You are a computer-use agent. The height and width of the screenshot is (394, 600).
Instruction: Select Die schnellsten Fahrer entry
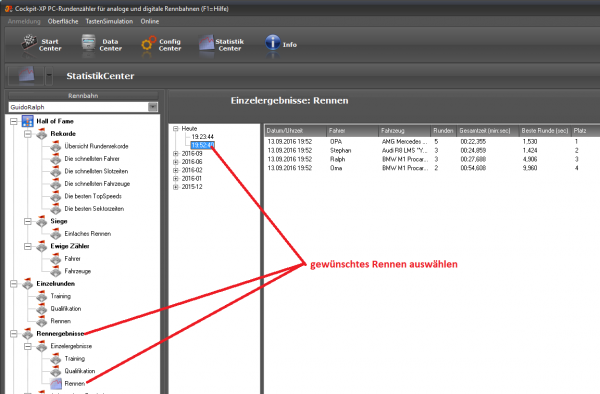(x=92, y=159)
